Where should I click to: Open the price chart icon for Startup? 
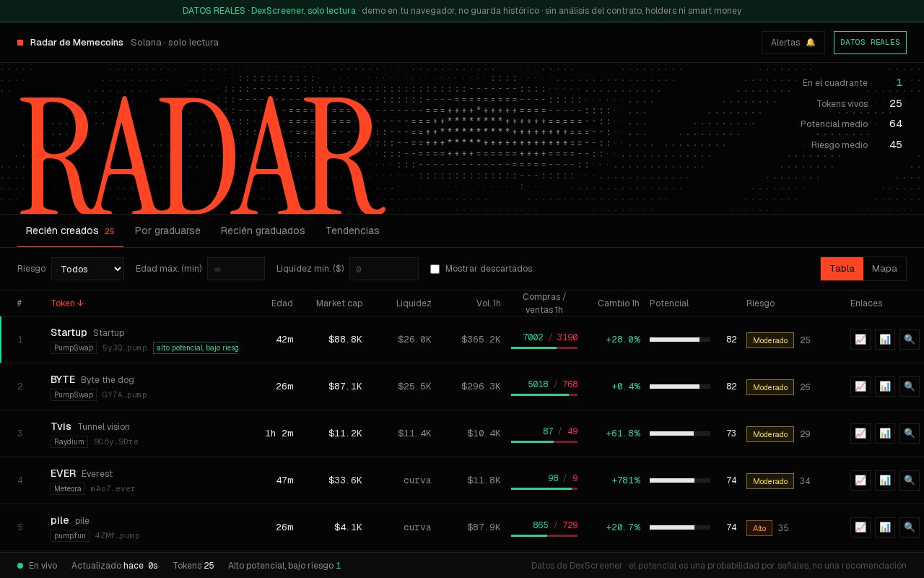pos(860,340)
